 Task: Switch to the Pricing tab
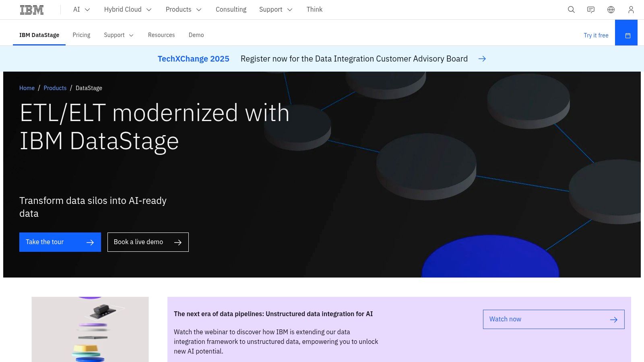pyautogui.click(x=81, y=35)
